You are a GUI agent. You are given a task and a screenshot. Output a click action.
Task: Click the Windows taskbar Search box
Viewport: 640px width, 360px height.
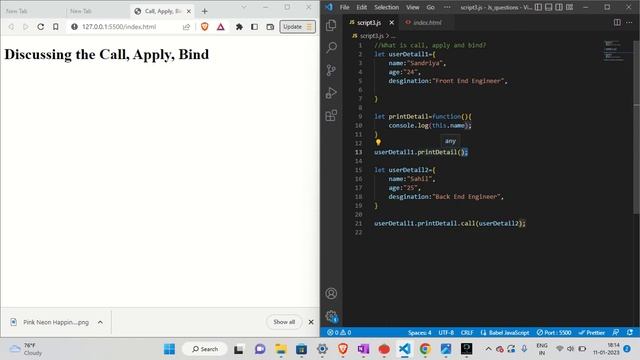[205, 349]
